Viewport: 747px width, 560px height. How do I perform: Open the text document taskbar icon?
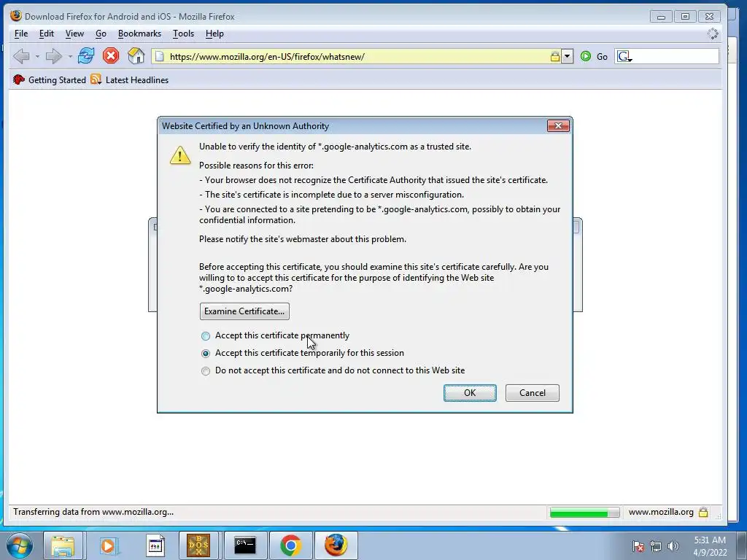[x=155, y=545]
